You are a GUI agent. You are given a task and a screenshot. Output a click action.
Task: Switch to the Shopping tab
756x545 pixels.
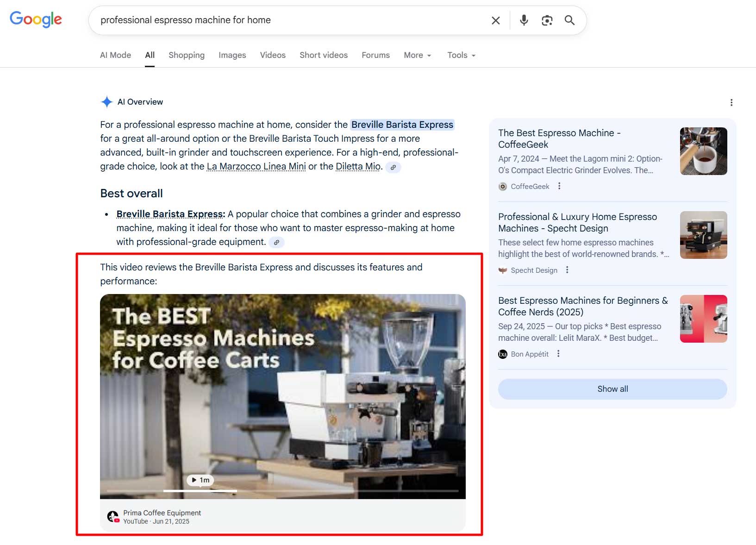(x=187, y=55)
